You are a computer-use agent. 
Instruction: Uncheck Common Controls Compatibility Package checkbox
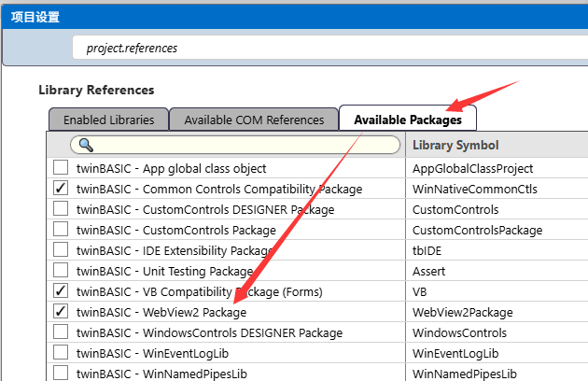coord(61,188)
